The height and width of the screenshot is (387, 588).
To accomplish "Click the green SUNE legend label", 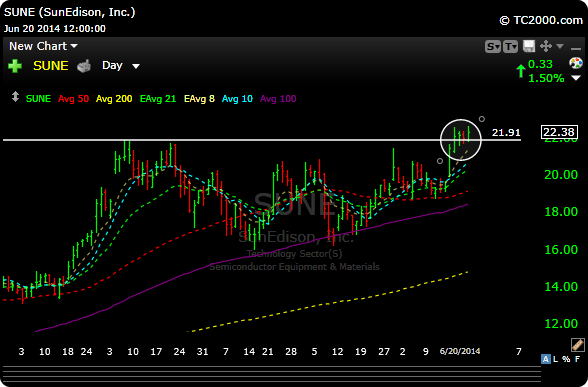I will [x=38, y=99].
